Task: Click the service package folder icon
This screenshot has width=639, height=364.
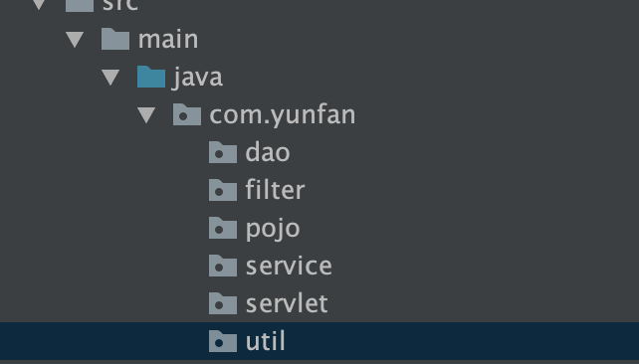Action: point(223,266)
